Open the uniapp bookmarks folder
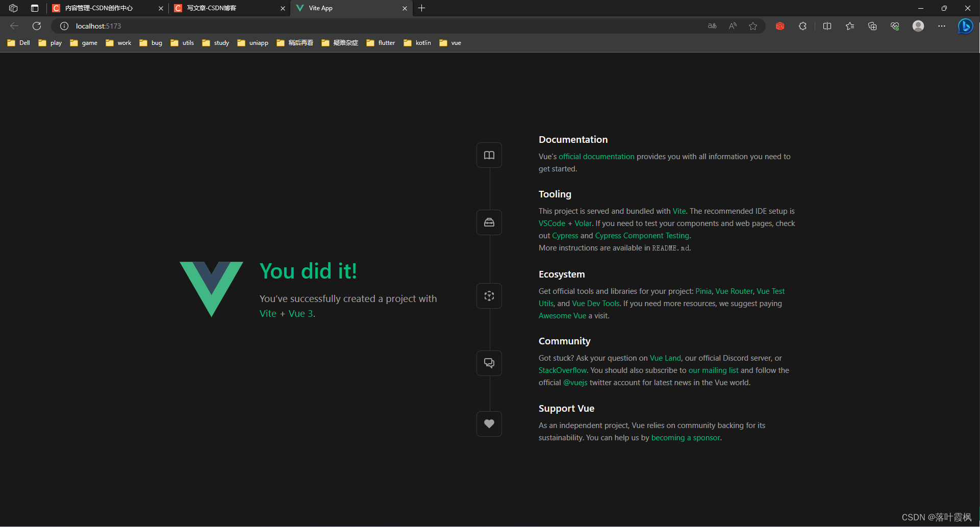980x527 pixels. click(253, 43)
